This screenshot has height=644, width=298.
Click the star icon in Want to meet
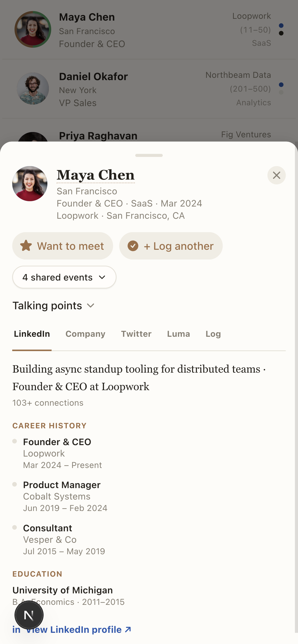pos(26,246)
